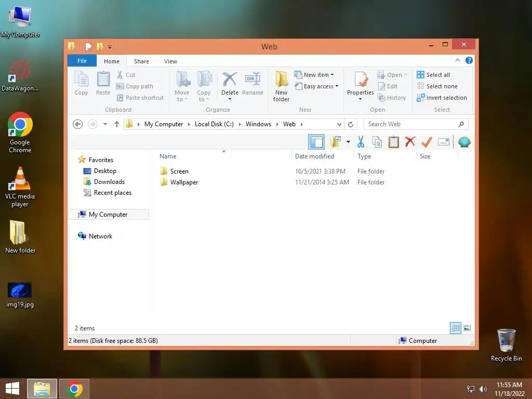Viewport: 532px width, 399px height.
Task: Click Select all
Action: [434, 75]
